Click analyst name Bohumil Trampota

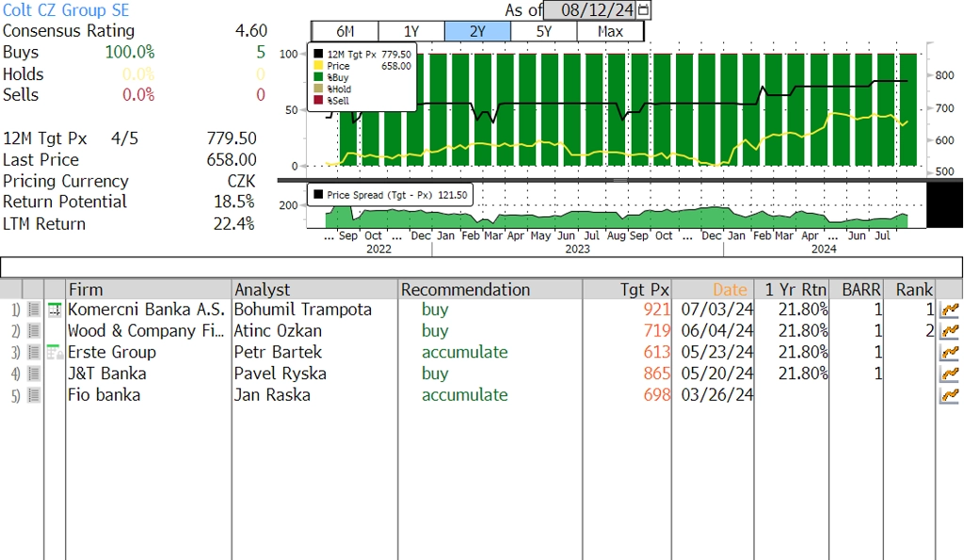303,310
